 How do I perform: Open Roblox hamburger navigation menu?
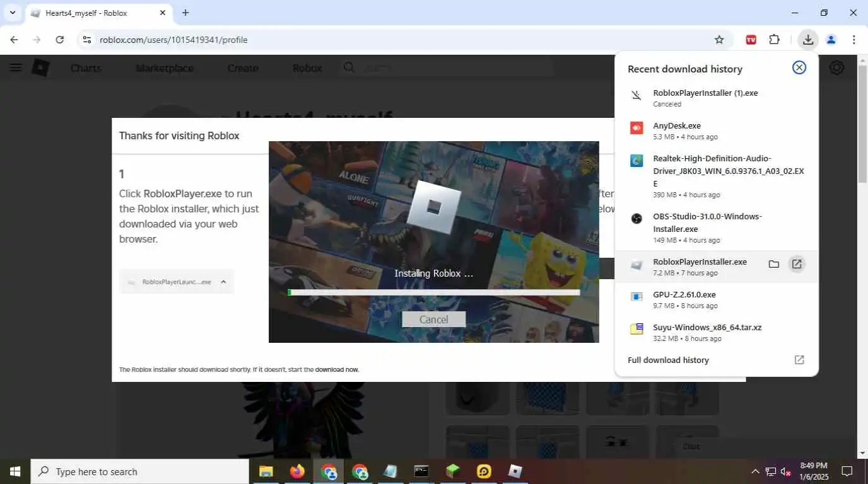point(15,67)
